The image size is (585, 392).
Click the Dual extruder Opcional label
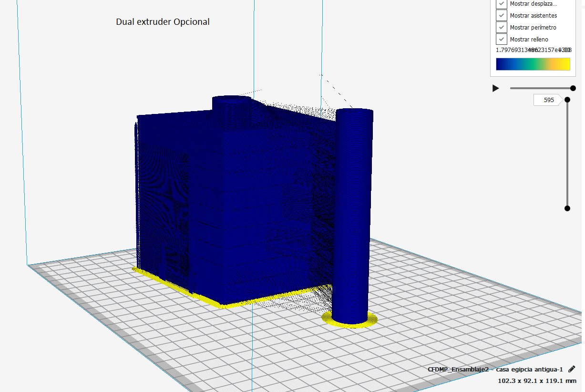point(163,22)
